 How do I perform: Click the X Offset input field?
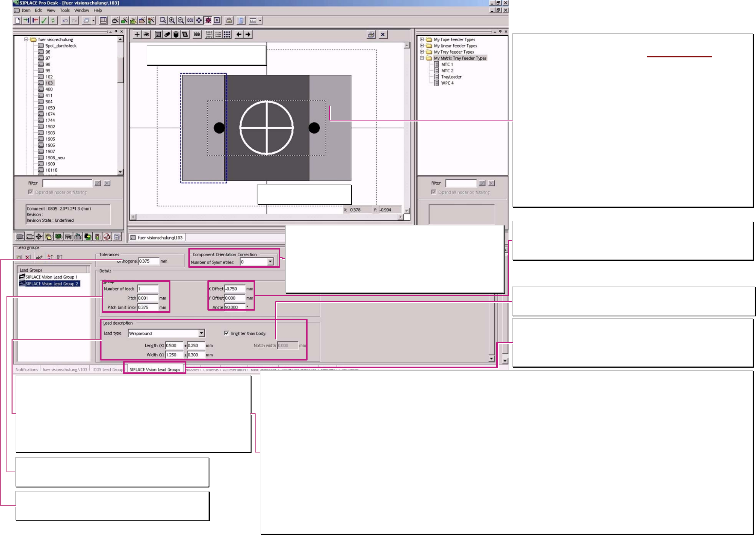coord(235,289)
